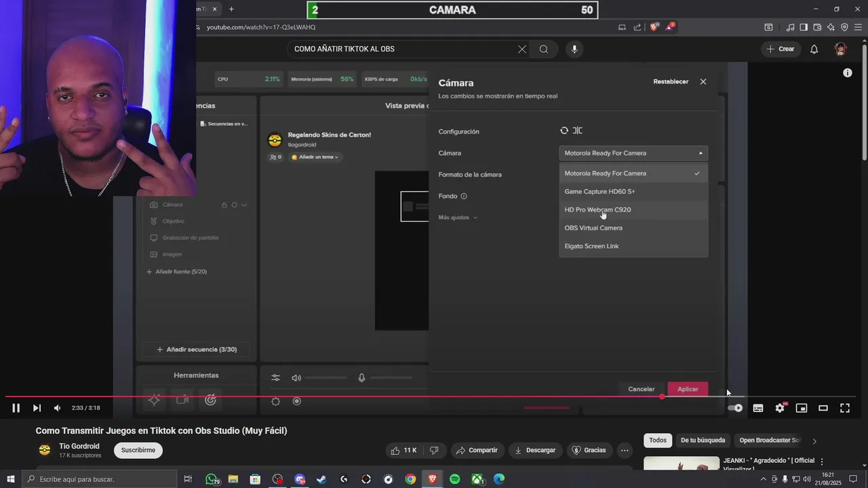Open the player settings gear
The image size is (868, 488).
(780, 408)
